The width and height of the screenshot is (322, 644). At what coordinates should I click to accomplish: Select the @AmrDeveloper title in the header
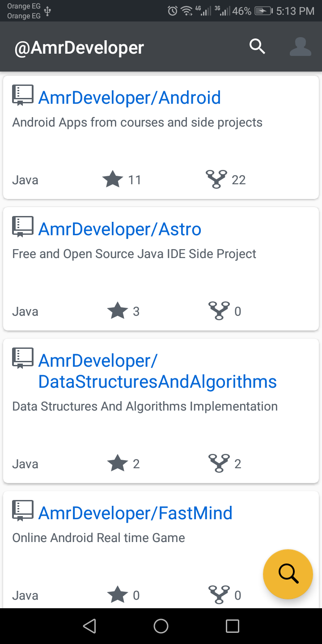(x=79, y=47)
